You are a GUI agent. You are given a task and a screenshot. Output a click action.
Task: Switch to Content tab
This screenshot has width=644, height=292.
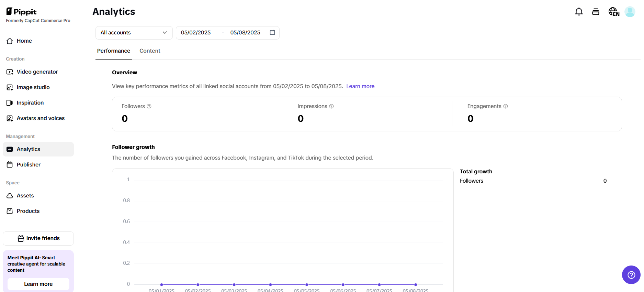click(150, 51)
